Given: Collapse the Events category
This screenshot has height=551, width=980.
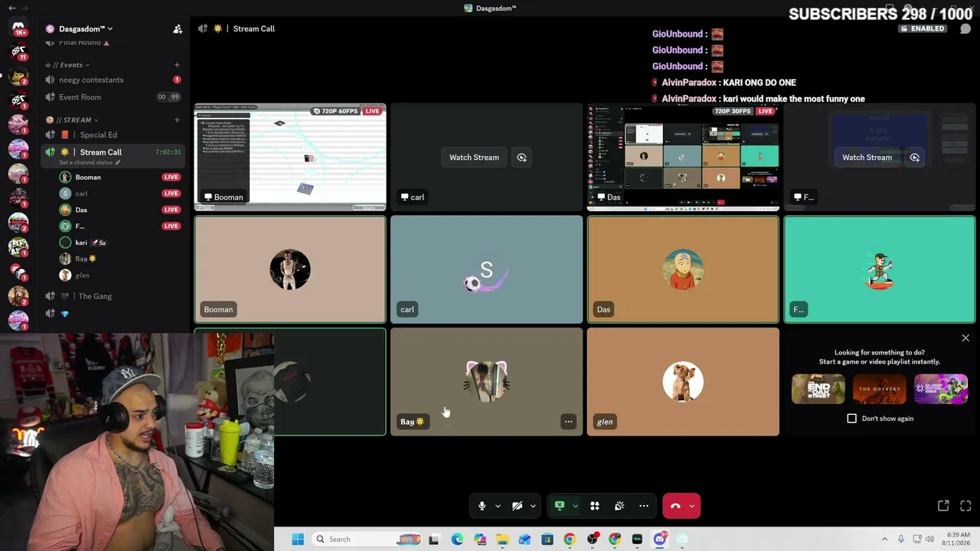Looking at the screenshot, I should coord(67,65).
